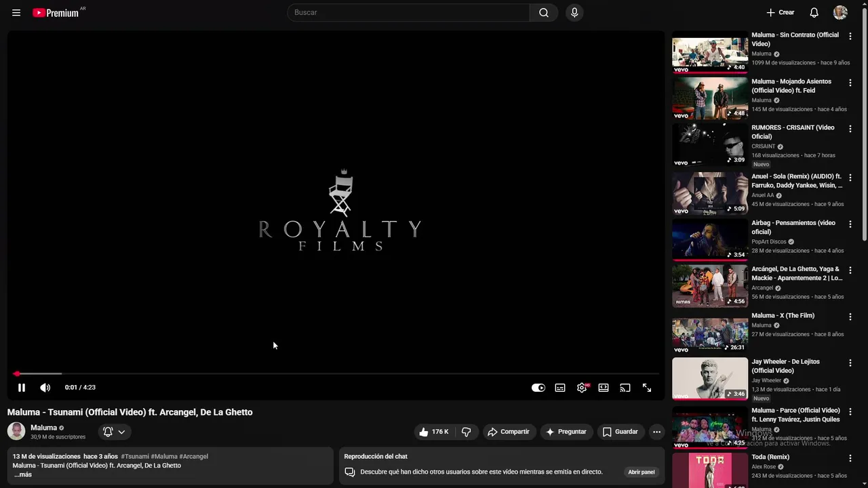The image size is (868, 488).
Task: Click the chat replay icon
Action: click(x=350, y=472)
